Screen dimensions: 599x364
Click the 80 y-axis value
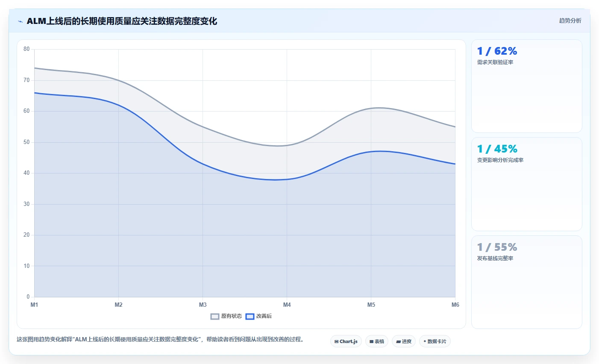[x=26, y=49]
